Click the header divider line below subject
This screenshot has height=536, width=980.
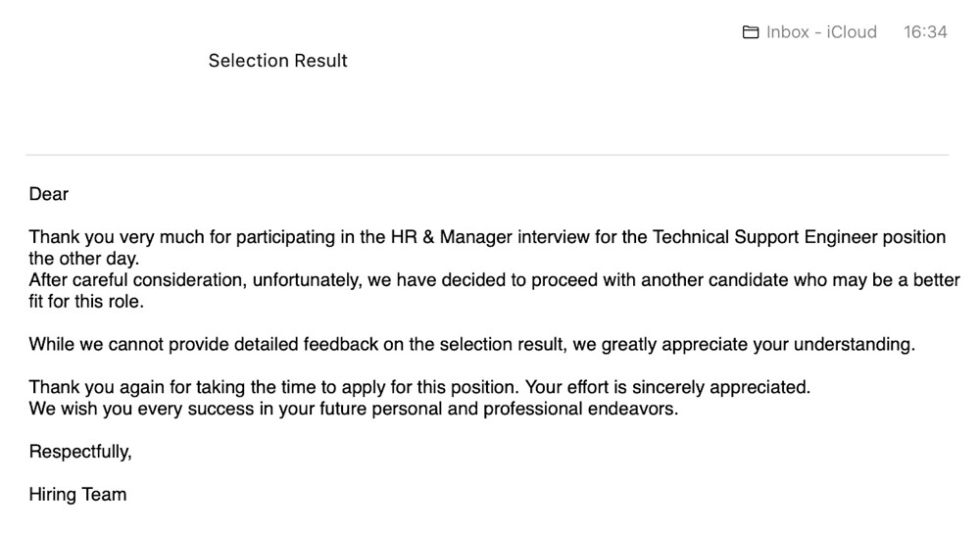click(487, 154)
